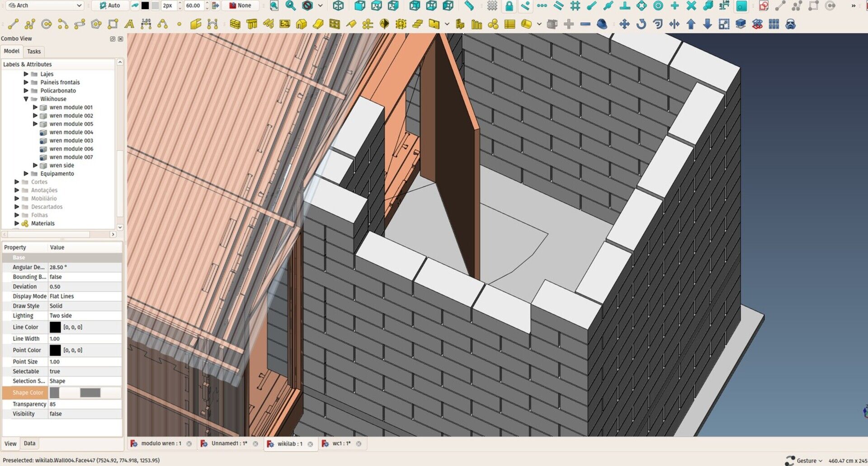Expand the wren side item
Viewport: 868px width, 466px height.
pyautogui.click(x=35, y=165)
